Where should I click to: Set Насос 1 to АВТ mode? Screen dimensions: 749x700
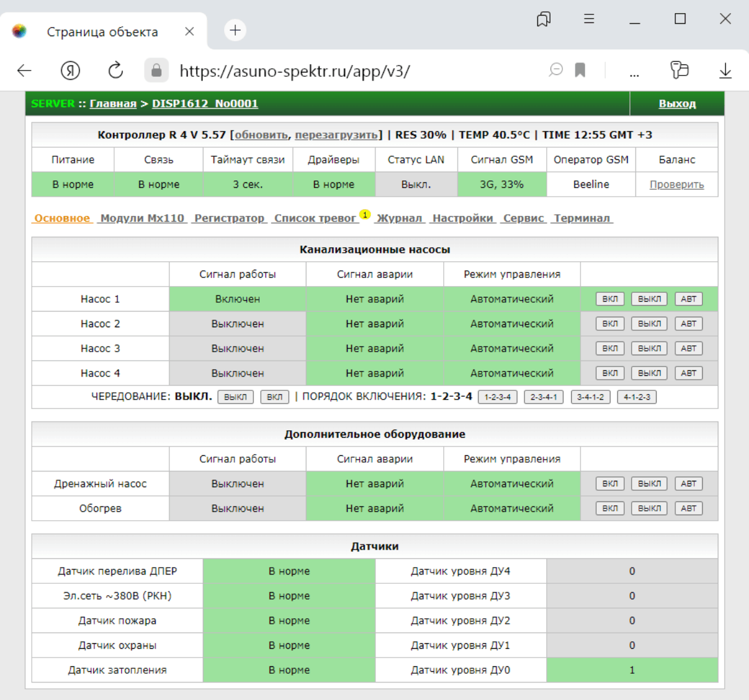pos(688,299)
